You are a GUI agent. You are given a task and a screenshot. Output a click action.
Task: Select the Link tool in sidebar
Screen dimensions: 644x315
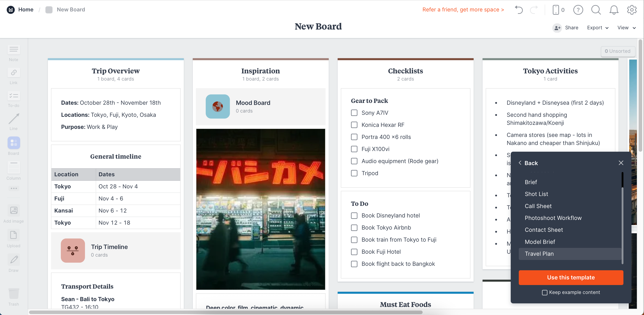pyautogui.click(x=13, y=72)
